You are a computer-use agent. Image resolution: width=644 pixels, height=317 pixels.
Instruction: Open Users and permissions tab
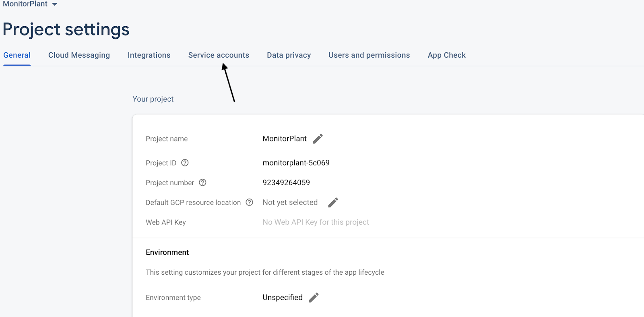(369, 55)
